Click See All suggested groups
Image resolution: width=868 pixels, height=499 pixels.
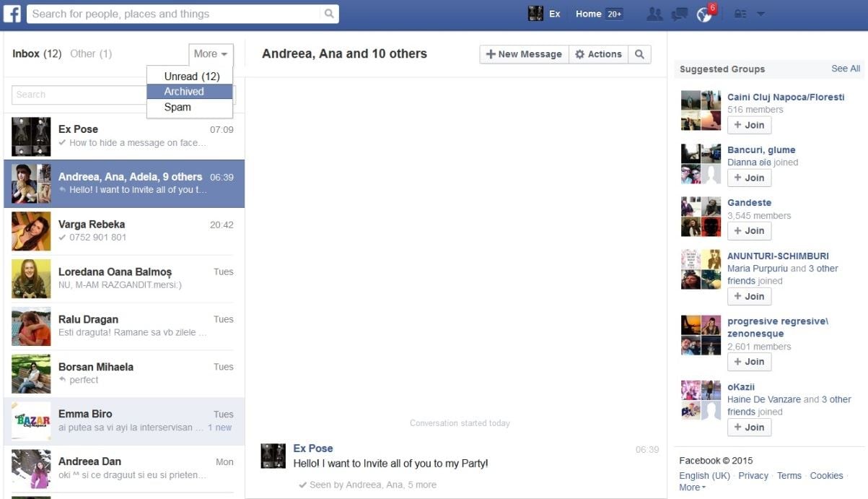point(846,69)
